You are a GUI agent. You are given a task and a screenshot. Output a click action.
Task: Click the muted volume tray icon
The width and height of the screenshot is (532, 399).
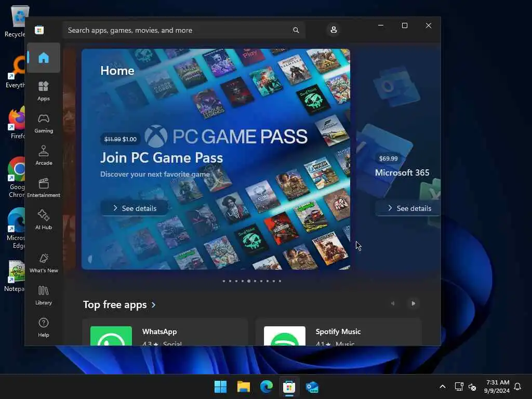(x=472, y=387)
